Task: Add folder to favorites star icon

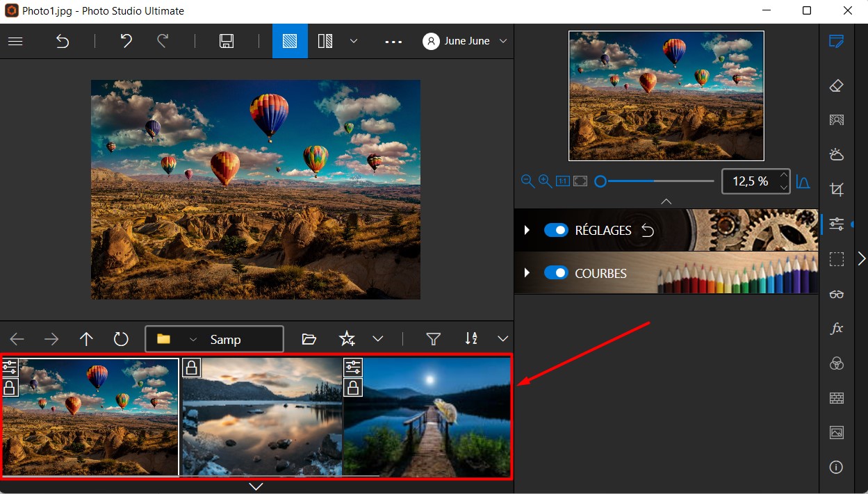Action: tap(347, 339)
